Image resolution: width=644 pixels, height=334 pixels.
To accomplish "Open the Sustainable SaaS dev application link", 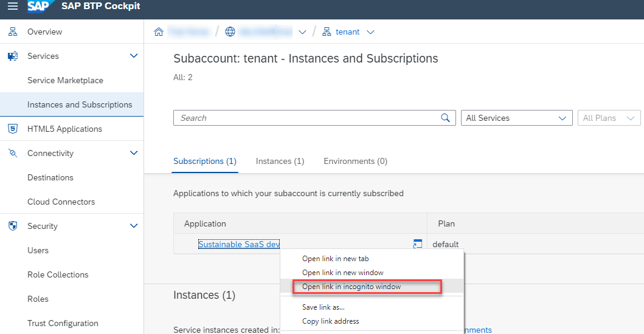I will (x=239, y=244).
